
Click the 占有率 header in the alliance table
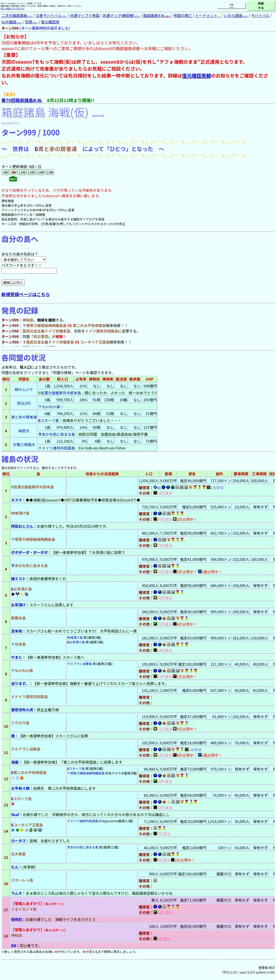[81, 379]
